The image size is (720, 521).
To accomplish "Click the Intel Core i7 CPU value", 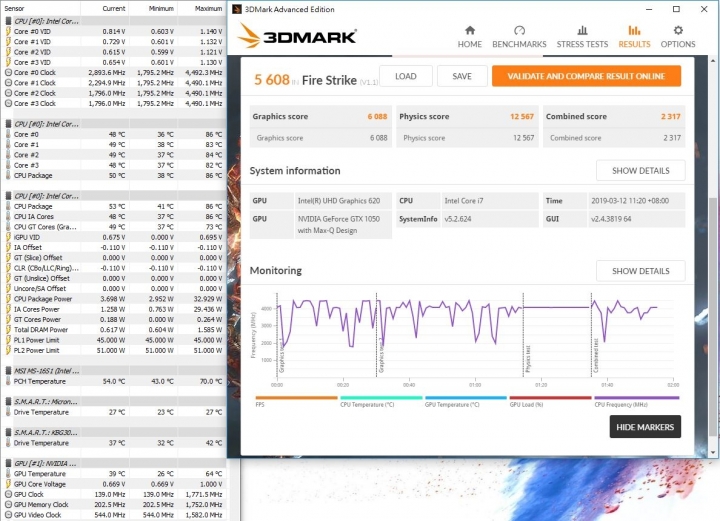I will tap(464, 201).
